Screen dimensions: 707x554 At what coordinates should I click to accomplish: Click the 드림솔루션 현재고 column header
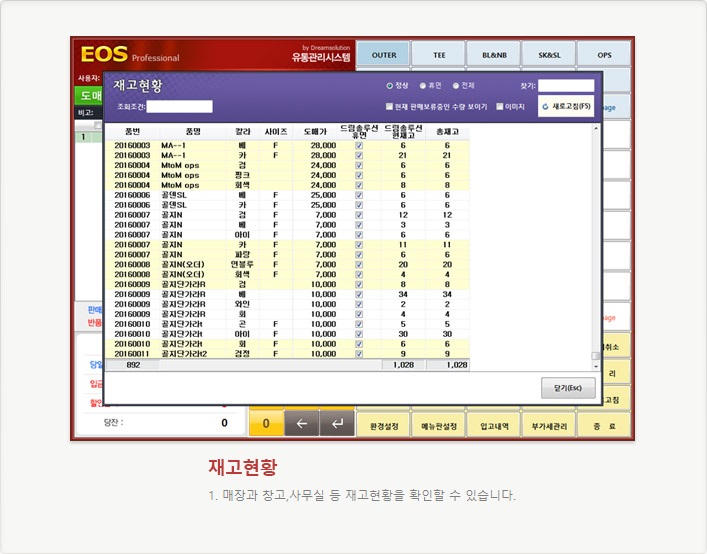tap(404, 132)
